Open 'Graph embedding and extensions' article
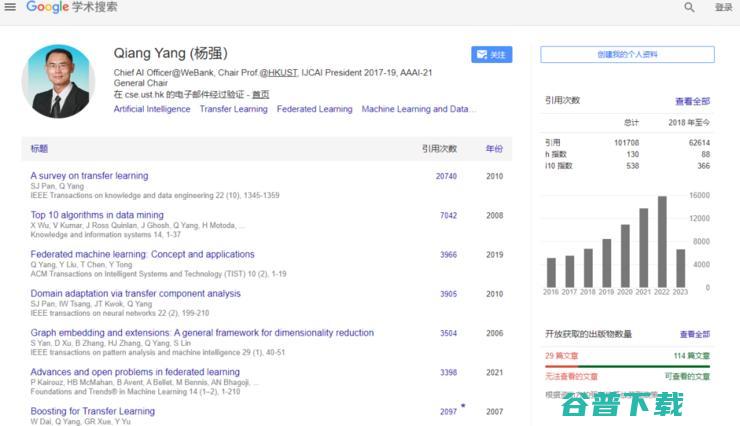The width and height of the screenshot is (740, 426). point(202,333)
